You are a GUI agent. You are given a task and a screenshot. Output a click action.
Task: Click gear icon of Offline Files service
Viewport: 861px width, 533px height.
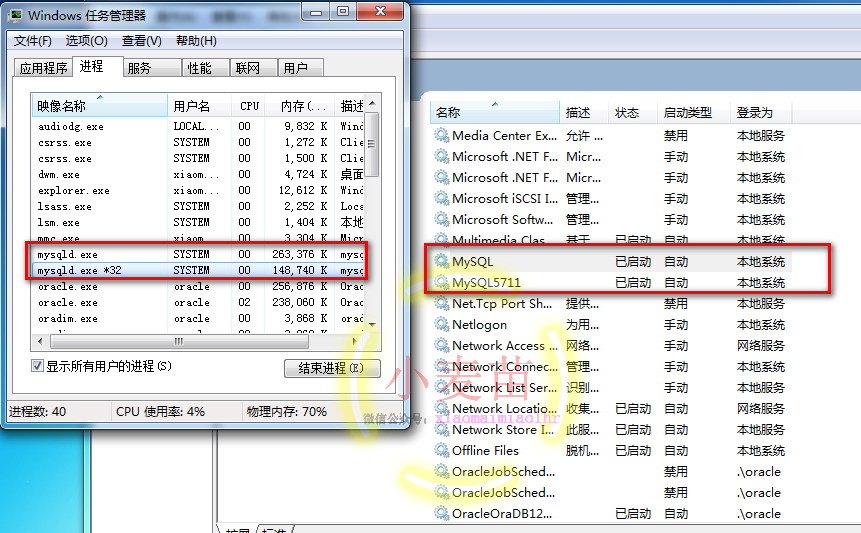coord(441,450)
